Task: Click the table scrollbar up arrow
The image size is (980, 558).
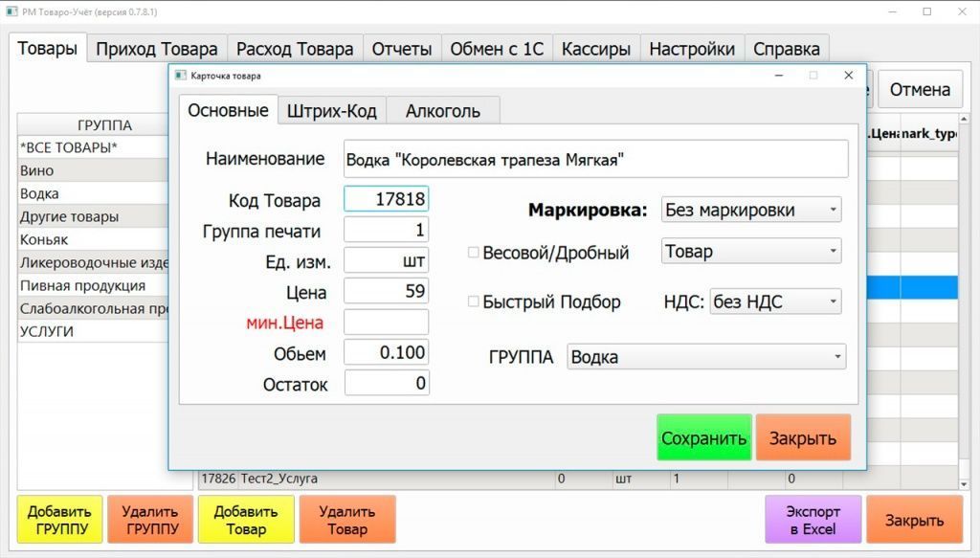Action: point(964,119)
